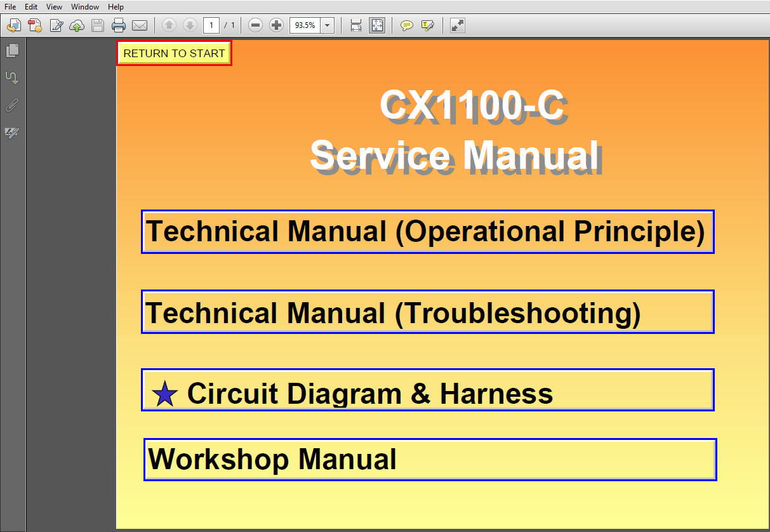This screenshot has height=532, width=770.
Task: Click the Edit/Sign document icon
Action: pyautogui.click(x=56, y=25)
